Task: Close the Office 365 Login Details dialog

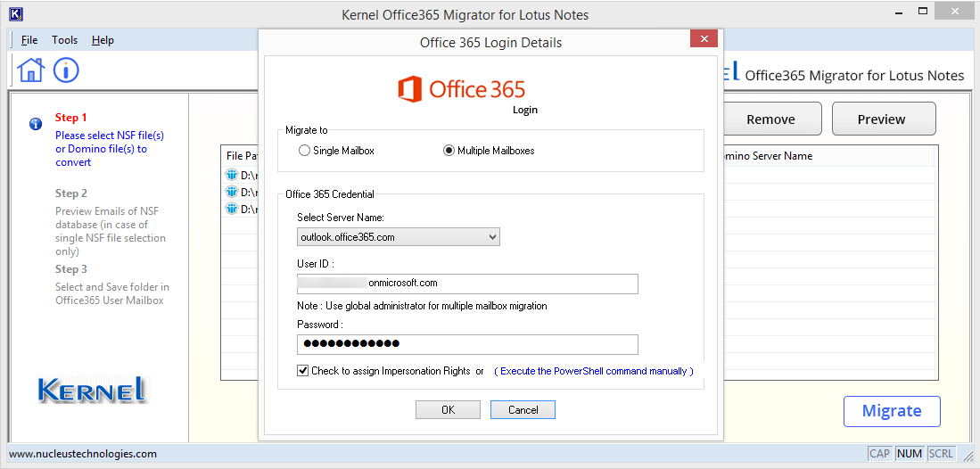Action: (704, 38)
